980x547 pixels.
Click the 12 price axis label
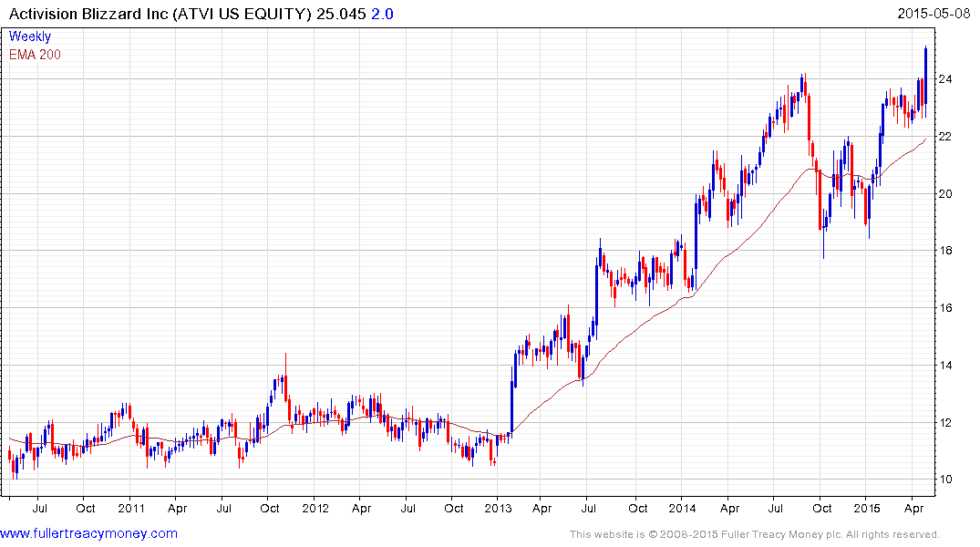coord(945,423)
